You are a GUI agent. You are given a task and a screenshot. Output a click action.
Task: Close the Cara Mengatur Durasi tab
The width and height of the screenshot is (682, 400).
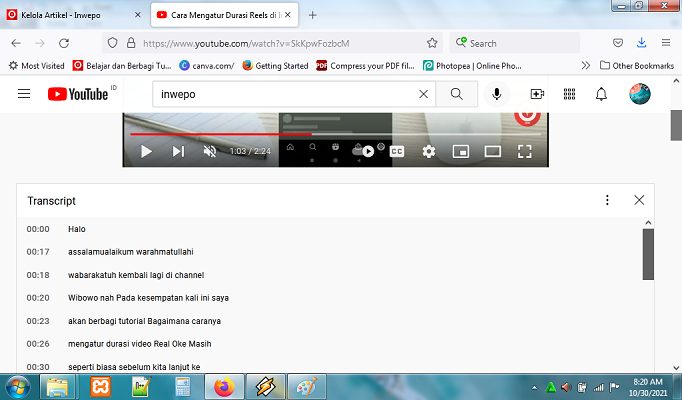pos(288,15)
